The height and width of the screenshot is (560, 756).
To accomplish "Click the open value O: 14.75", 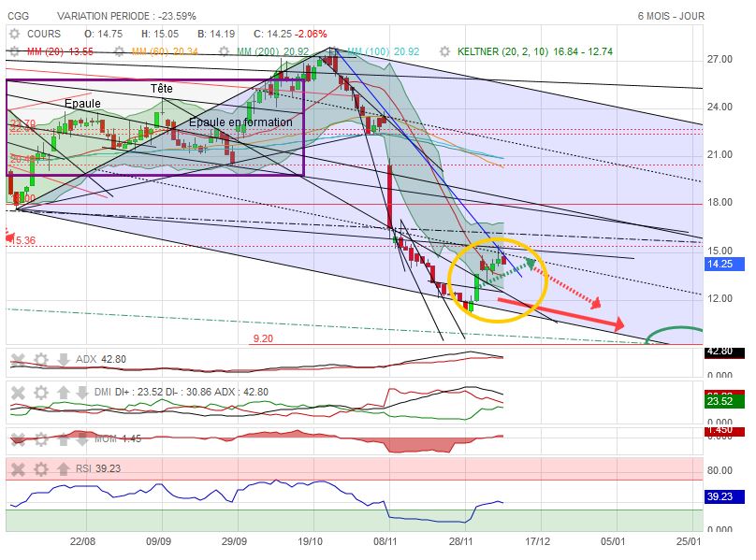I will click(x=104, y=34).
